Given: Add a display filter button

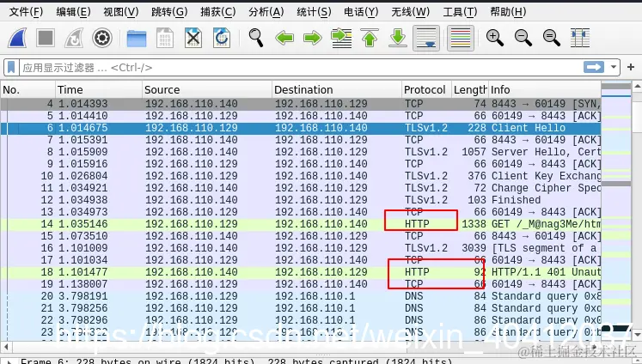Looking at the screenshot, I should [x=631, y=67].
